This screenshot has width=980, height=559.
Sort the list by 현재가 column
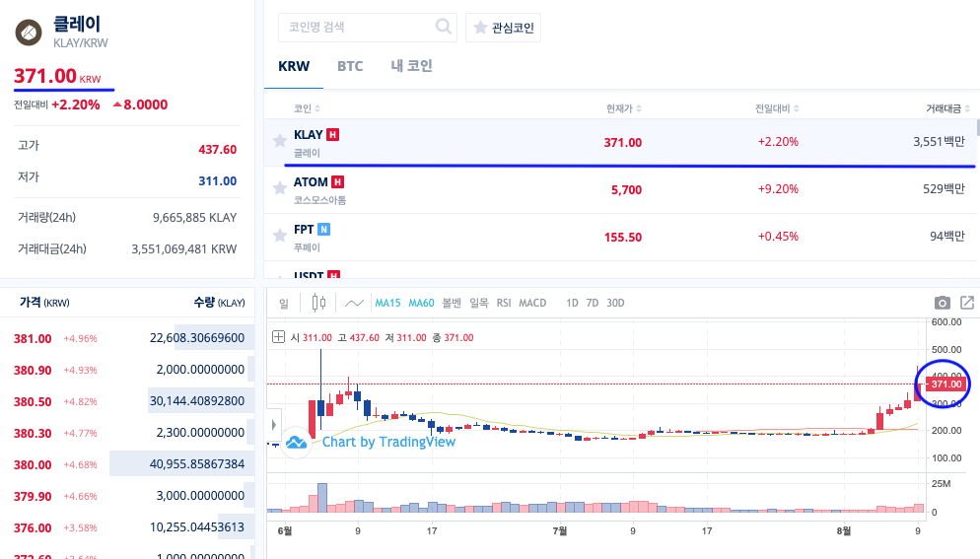click(x=623, y=108)
